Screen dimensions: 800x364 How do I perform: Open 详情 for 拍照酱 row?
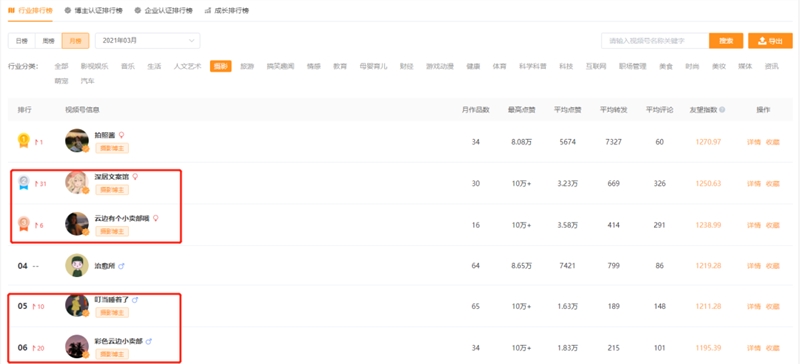point(754,142)
